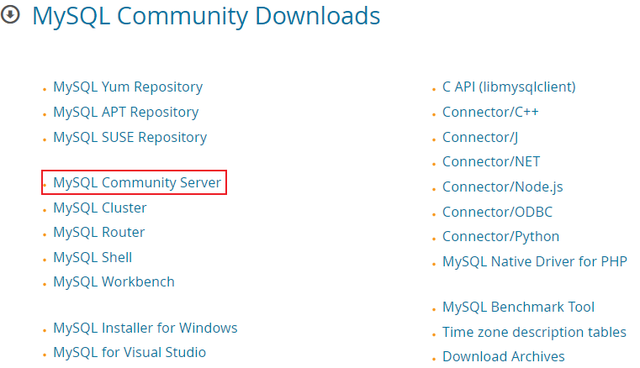Visit MySQL Native Driver for PHP
The image size is (640, 368).
tap(535, 262)
